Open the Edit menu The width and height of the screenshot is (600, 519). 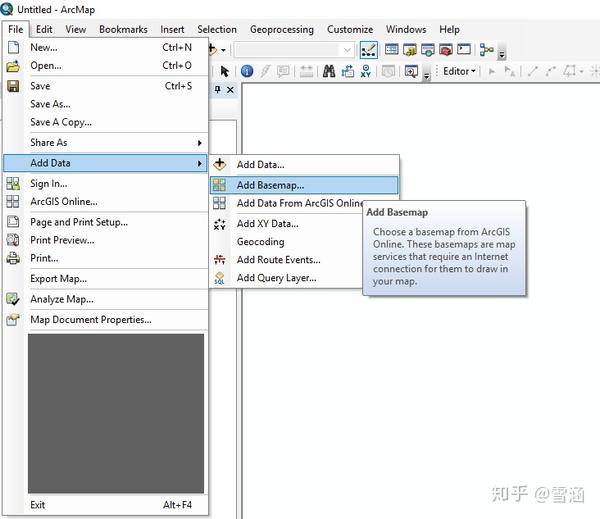(44, 29)
